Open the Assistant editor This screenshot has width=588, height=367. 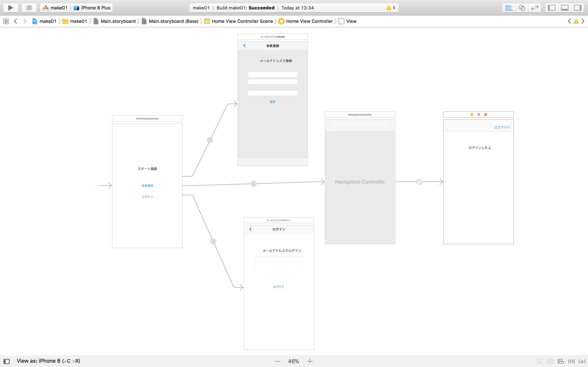[522, 8]
